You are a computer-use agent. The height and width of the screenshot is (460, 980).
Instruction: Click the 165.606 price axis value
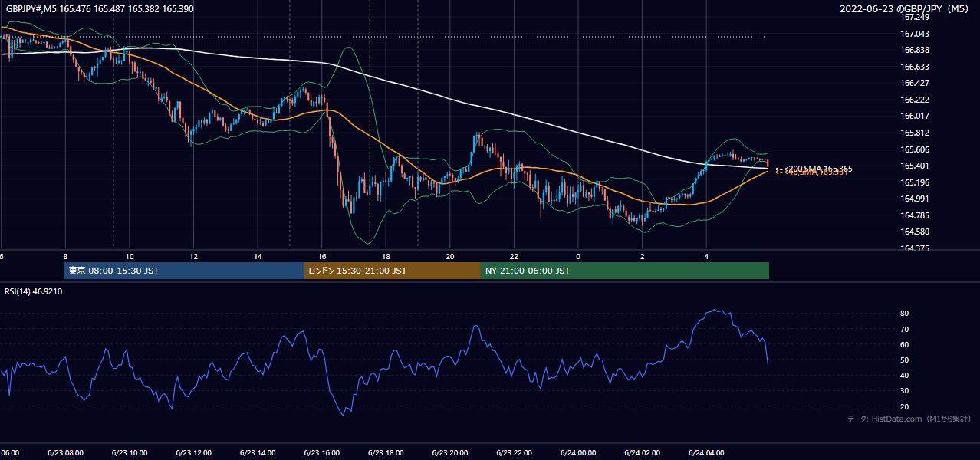click(x=914, y=149)
